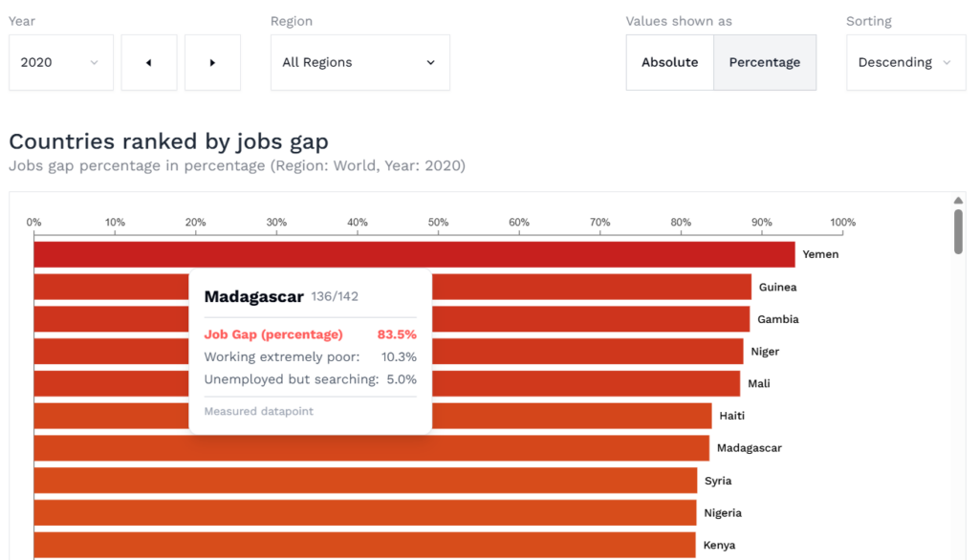Click the chart's vertical scrollbar thumb

958,231
